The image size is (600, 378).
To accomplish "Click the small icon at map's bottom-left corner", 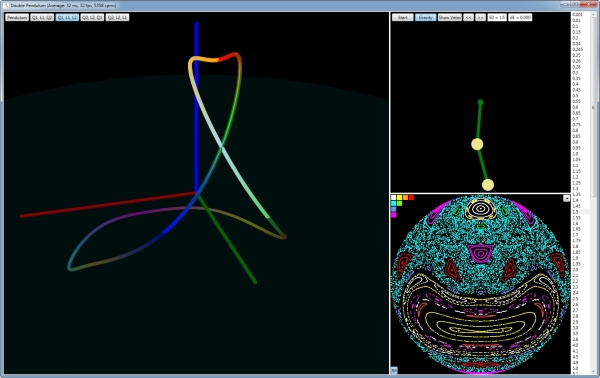I will coord(394,370).
